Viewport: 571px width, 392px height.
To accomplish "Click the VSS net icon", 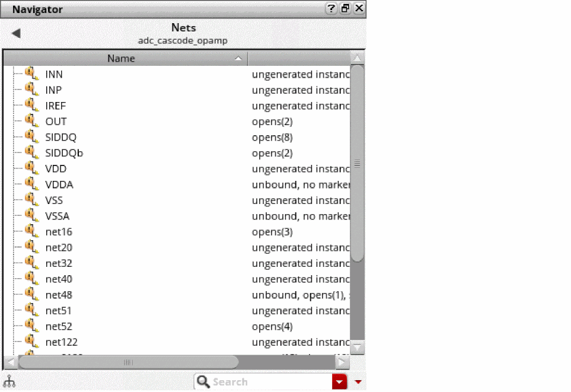I will [31, 199].
